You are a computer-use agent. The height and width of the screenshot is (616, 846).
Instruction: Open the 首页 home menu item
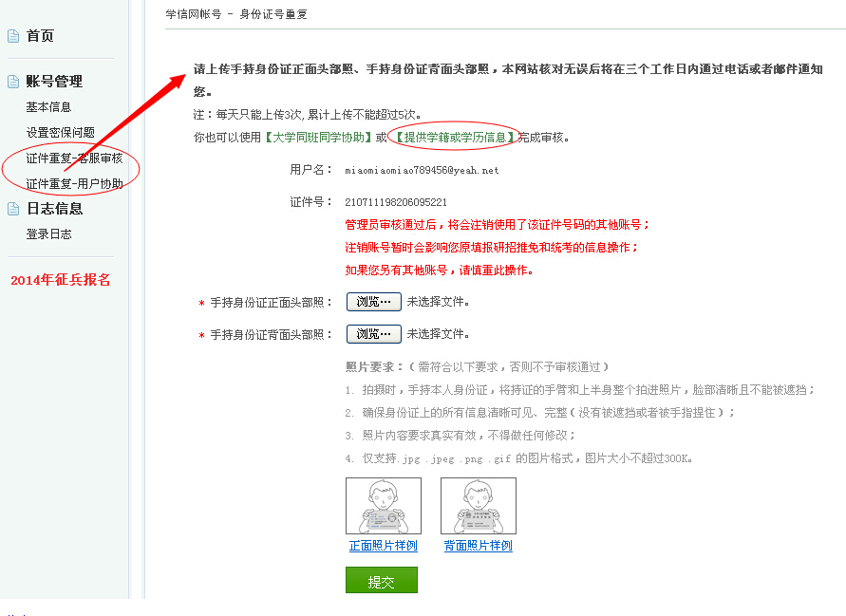41,36
